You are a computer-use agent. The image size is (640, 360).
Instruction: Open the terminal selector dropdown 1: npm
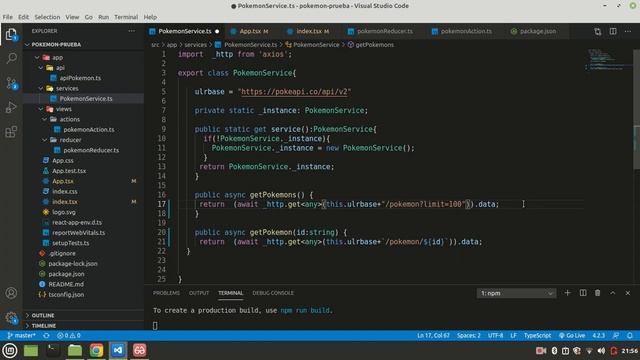[x=516, y=293]
